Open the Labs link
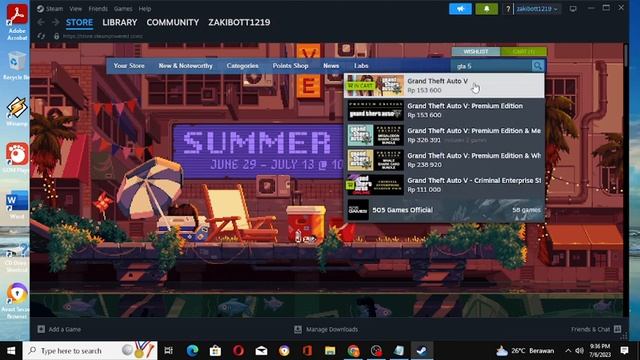This screenshot has height=360, width=640. [x=361, y=66]
